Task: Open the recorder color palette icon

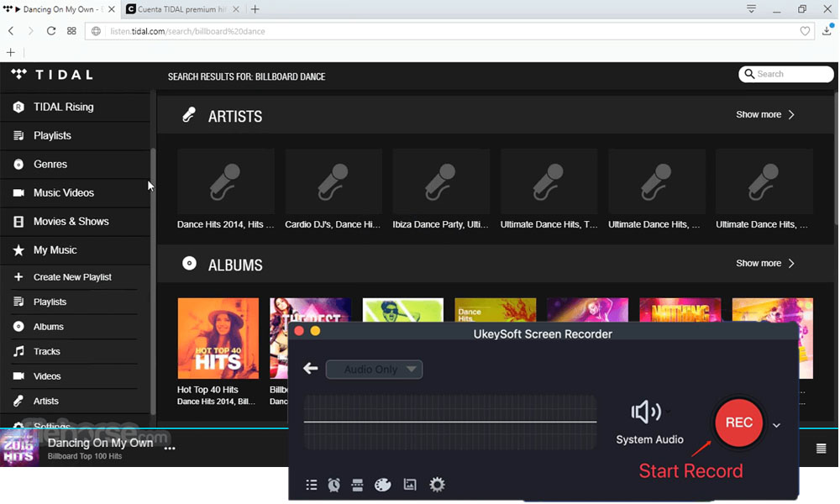Action: (x=382, y=486)
